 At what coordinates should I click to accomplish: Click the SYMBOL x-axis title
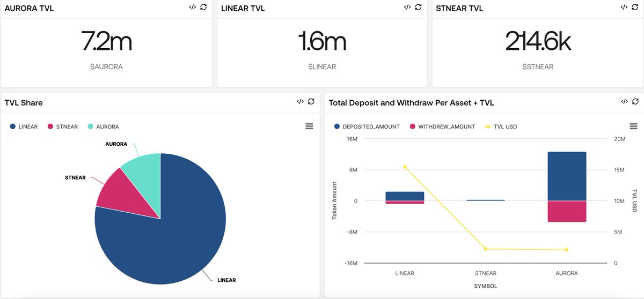pos(486,286)
